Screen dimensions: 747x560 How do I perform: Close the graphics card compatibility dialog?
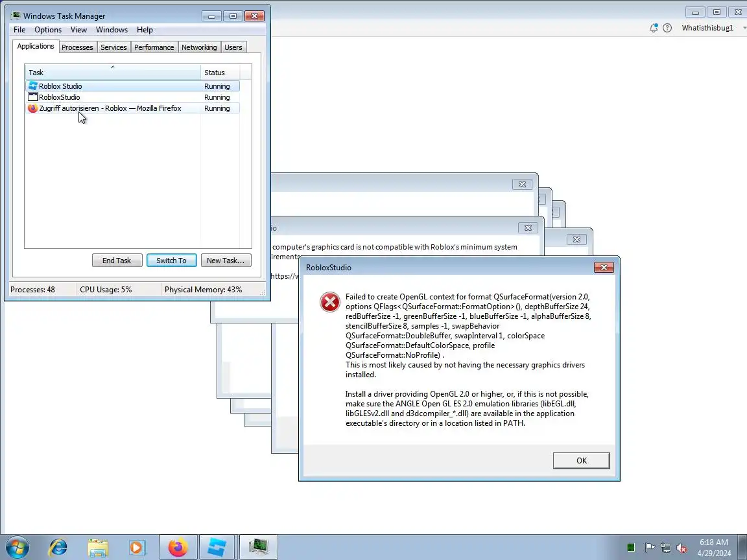pos(528,227)
